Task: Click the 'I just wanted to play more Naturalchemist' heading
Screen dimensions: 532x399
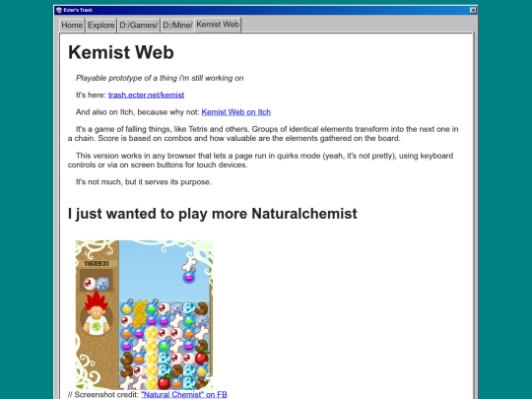Action: [x=213, y=214]
